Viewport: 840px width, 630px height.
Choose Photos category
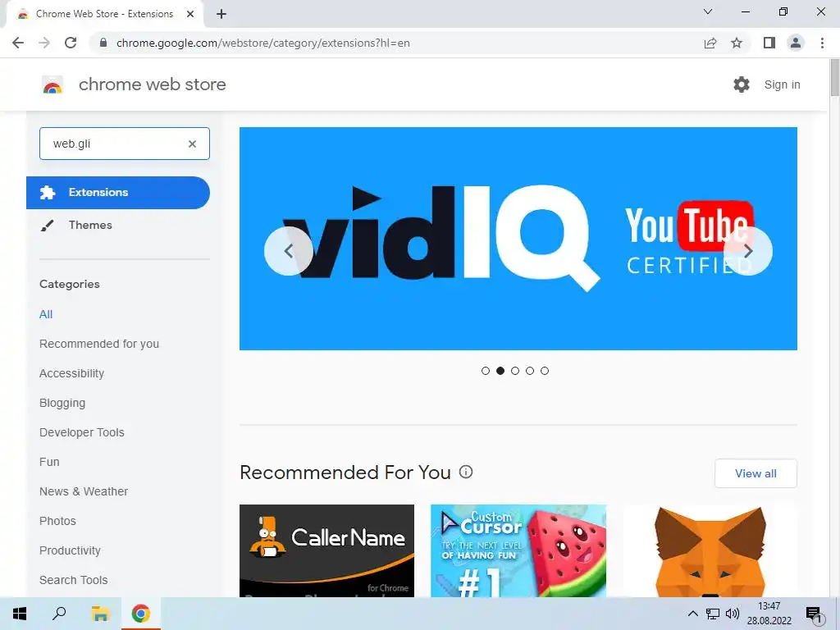57,521
